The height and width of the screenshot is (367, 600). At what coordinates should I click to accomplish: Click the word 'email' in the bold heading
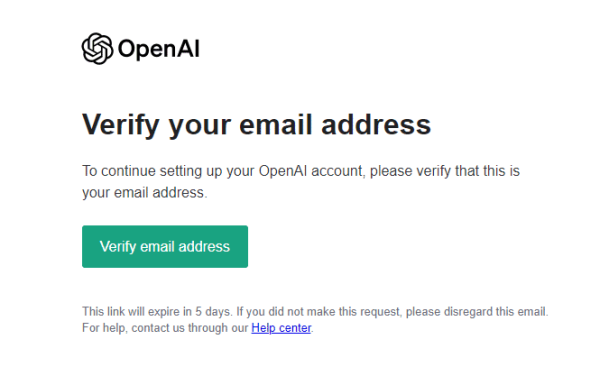tap(276, 125)
